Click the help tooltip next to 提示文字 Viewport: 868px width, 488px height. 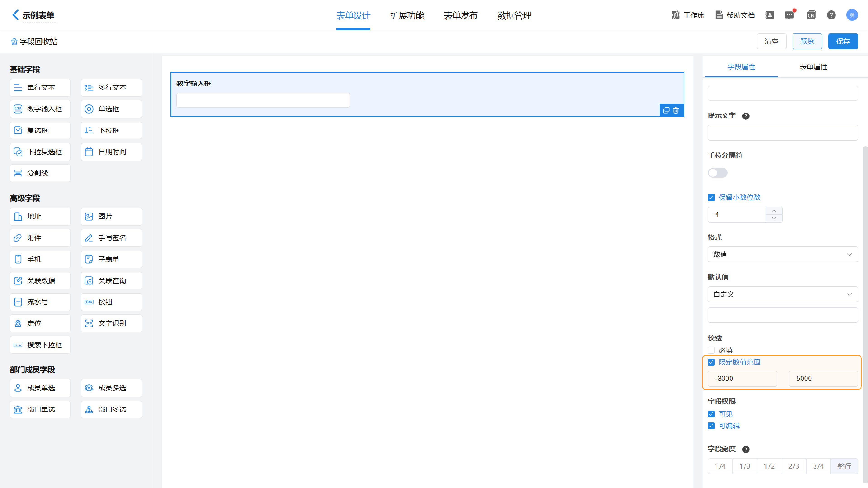point(746,116)
